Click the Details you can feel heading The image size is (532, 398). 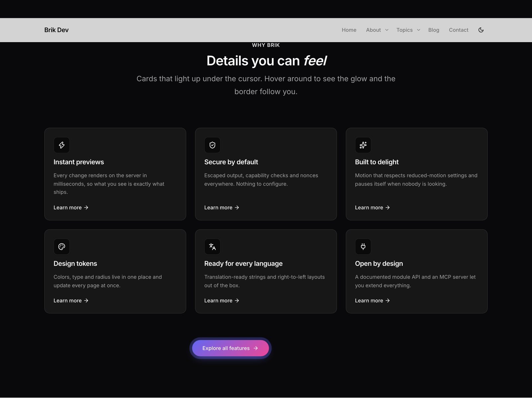click(x=266, y=61)
